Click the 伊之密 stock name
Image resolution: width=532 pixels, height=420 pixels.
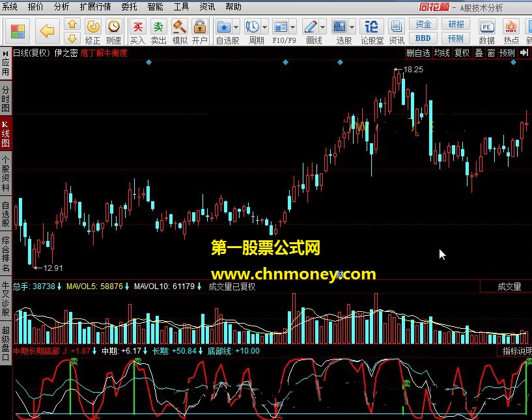(66, 53)
